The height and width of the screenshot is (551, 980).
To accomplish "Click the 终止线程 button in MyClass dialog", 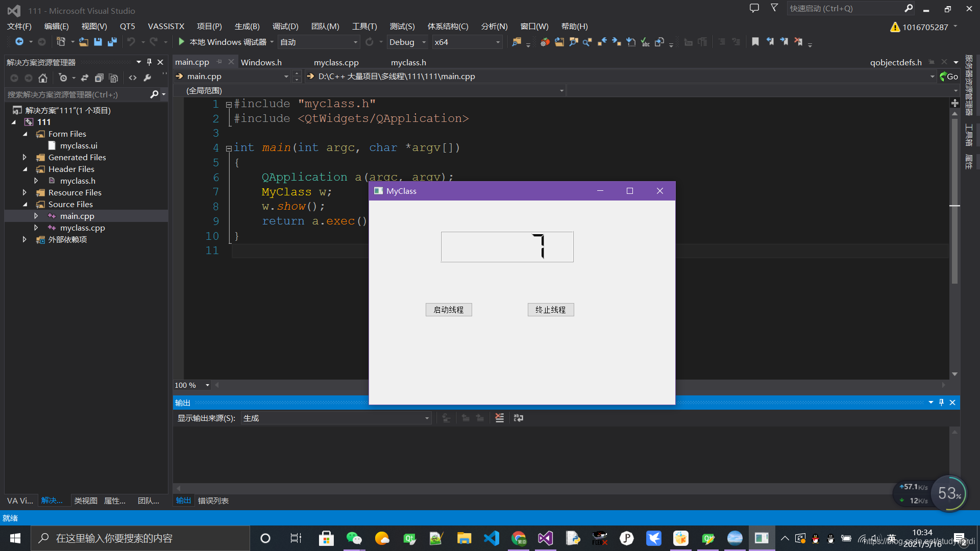I will (x=551, y=309).
